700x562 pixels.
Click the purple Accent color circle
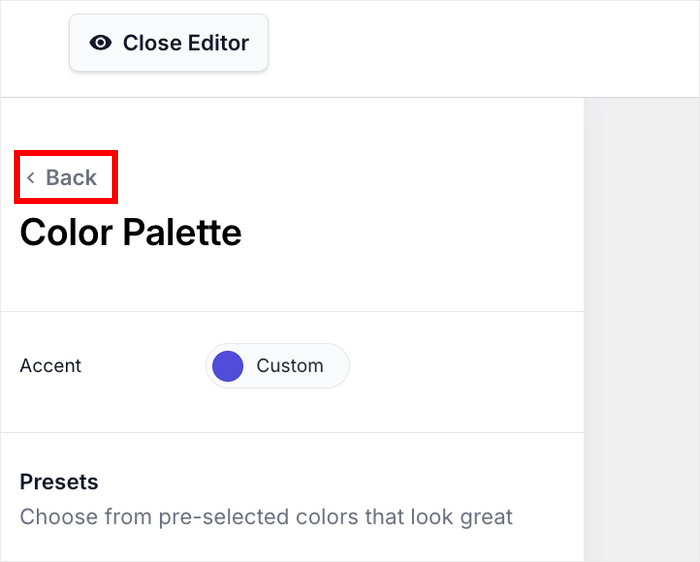[228, 366]
